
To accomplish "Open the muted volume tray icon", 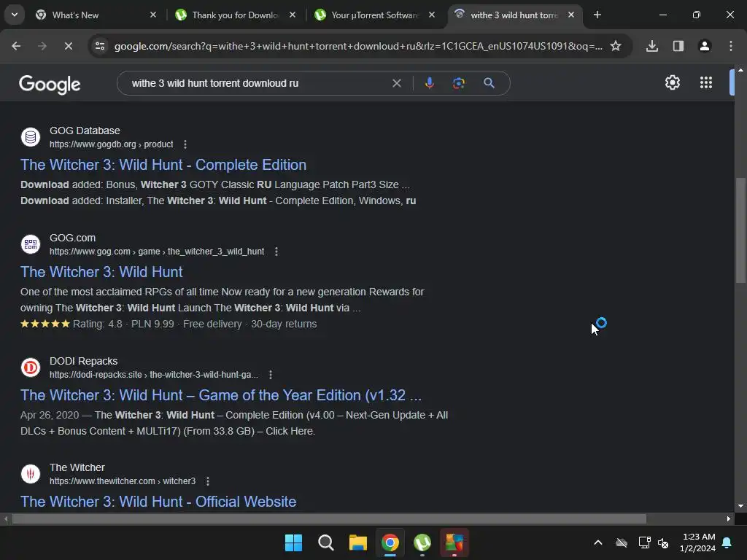I will (x=662, y=542).
